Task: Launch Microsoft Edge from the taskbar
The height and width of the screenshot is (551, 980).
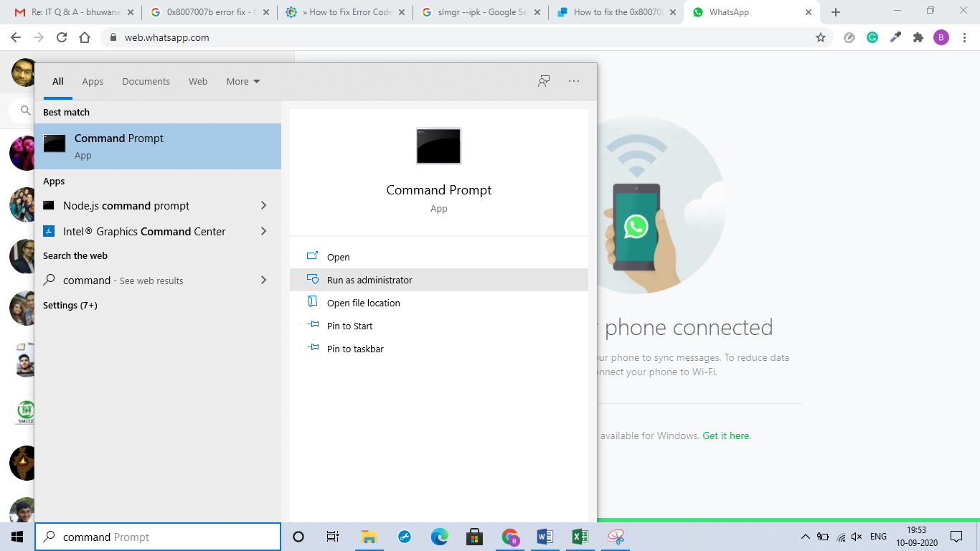Action: pos(439,536)
